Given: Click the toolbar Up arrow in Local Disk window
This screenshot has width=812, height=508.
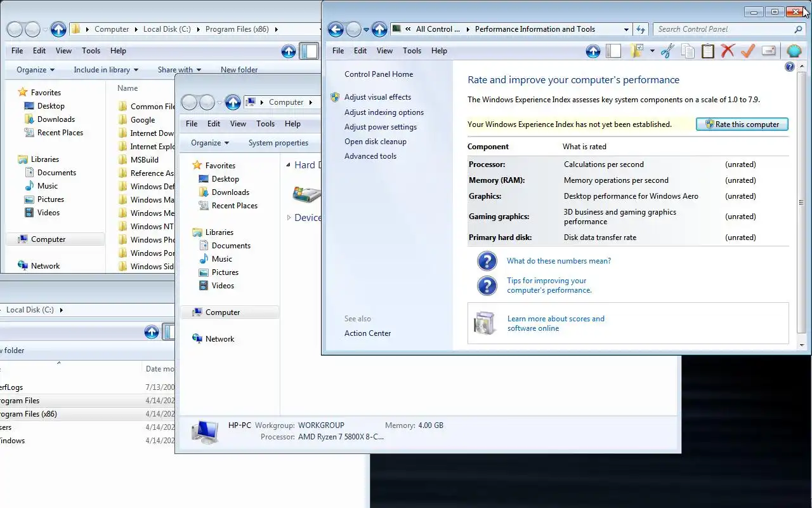Looking at the screenshot, I should [x=151, y=331].
